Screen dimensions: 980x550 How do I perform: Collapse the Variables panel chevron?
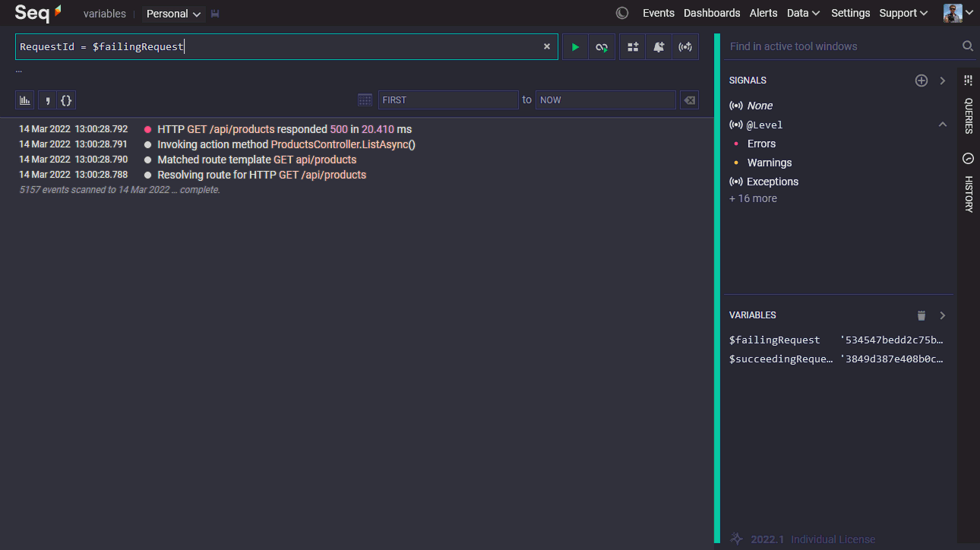(x=943, y=315)
